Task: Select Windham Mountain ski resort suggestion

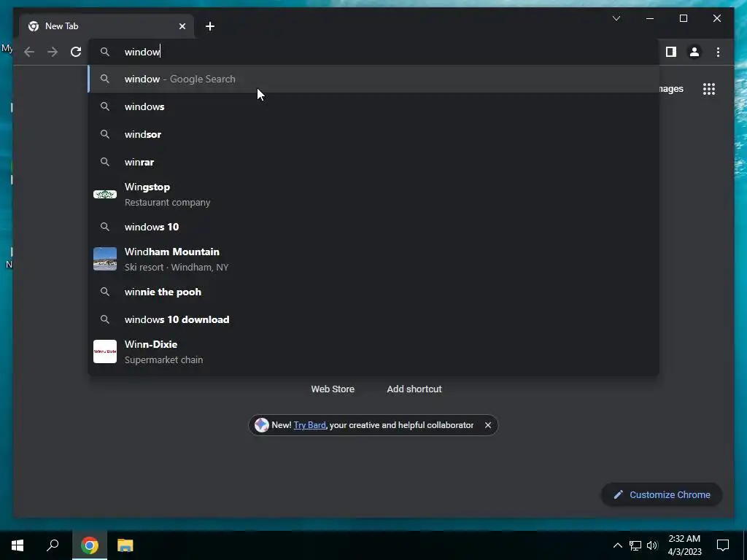Action: click(373, 259)
